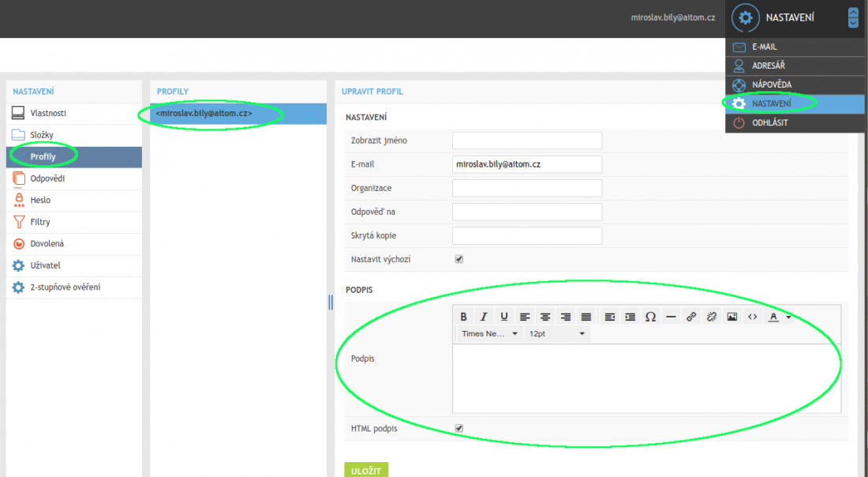Viewport: 868px width, 477px height.
Task: Open text color dropdown arrow
Action: (x=788, y=317)
